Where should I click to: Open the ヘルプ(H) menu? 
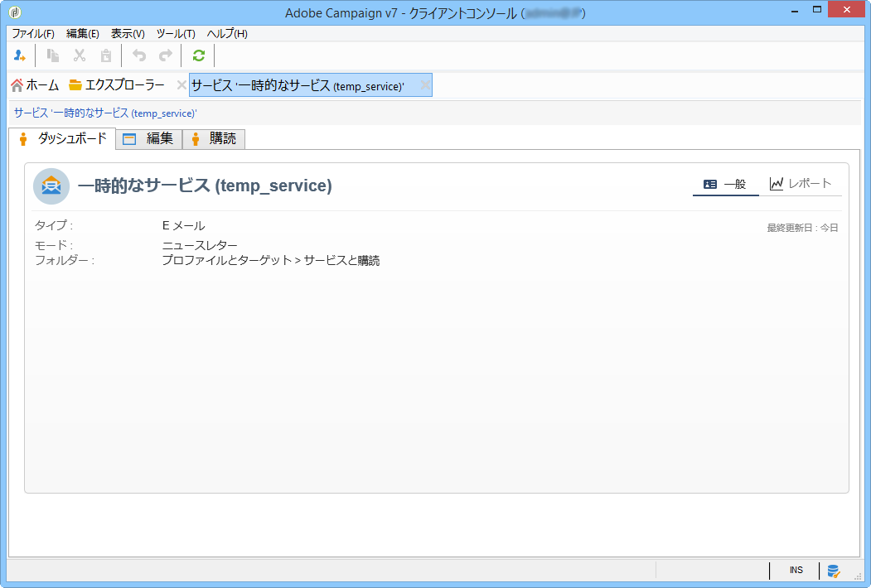[227, 34]
